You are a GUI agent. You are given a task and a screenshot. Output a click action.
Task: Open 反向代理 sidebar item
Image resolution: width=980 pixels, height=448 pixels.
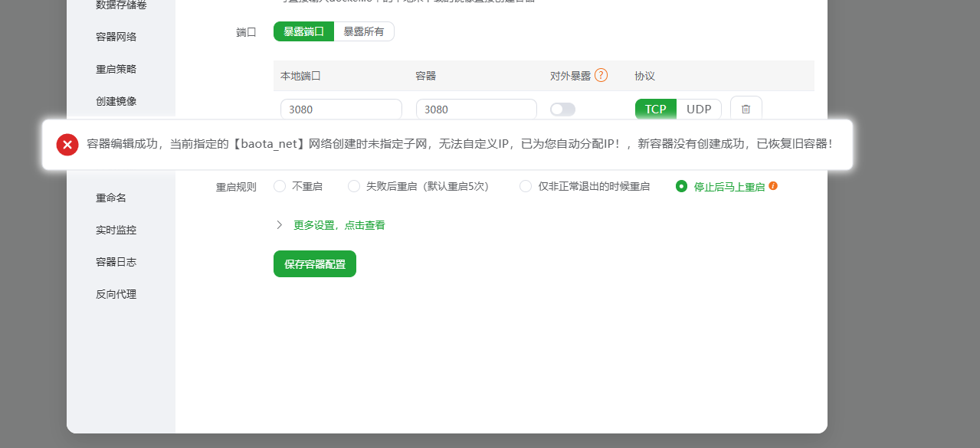(116, 294)
